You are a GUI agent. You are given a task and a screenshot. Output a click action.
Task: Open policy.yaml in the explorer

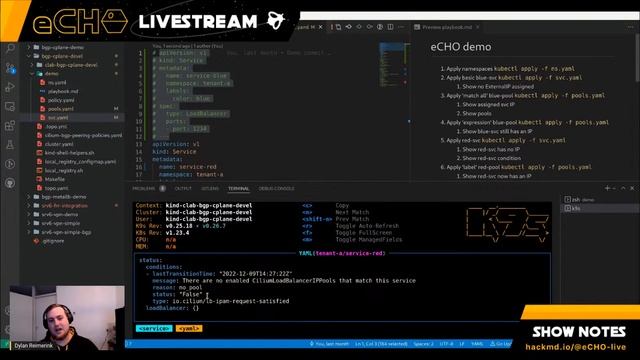click(x=72, y=100)
